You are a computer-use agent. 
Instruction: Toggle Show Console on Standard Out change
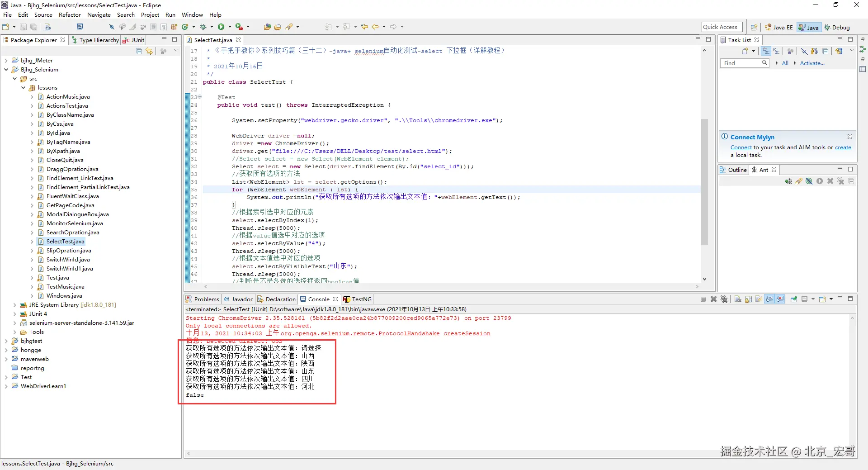[769, 299]
